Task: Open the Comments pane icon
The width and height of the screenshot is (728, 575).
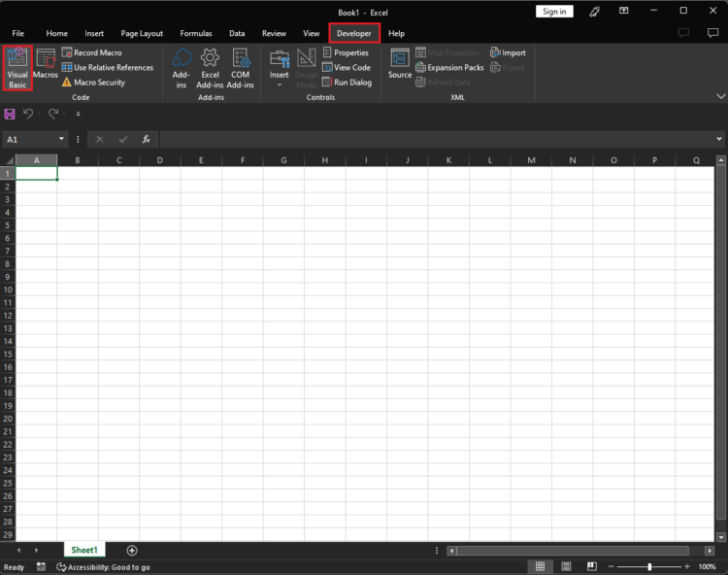Action: [x=712, y=33]
